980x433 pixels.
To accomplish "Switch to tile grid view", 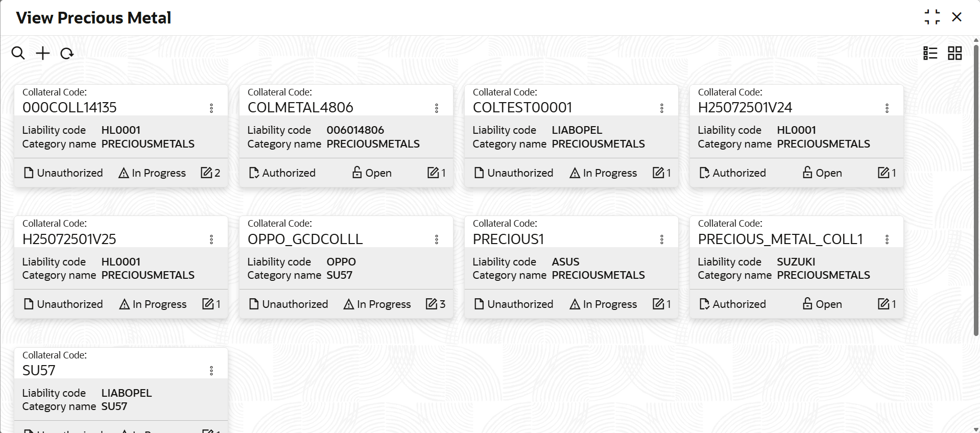I will point(954,53).
